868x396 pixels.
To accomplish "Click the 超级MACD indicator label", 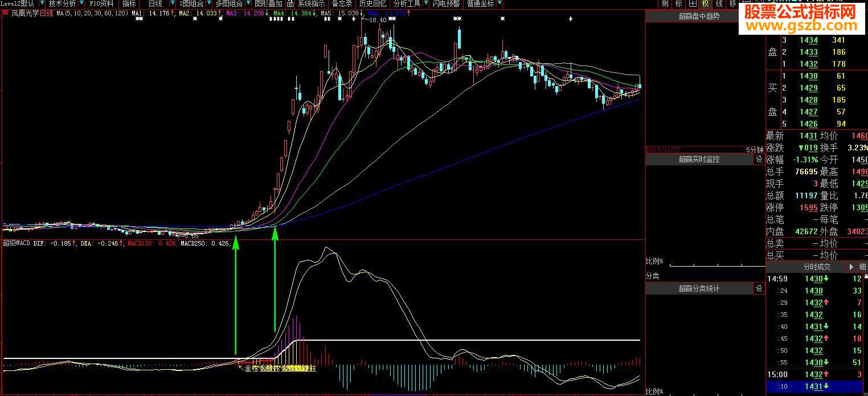I will pos(16,243).
